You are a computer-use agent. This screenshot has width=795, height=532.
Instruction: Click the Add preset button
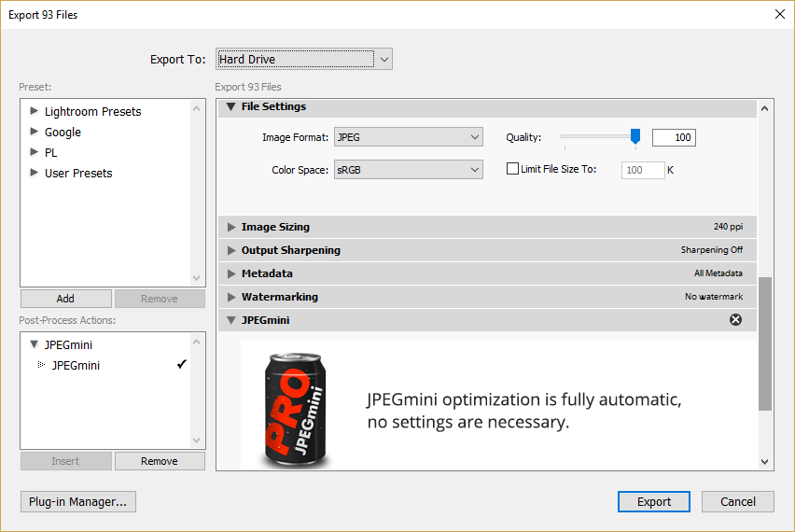[x=66, y=299]
